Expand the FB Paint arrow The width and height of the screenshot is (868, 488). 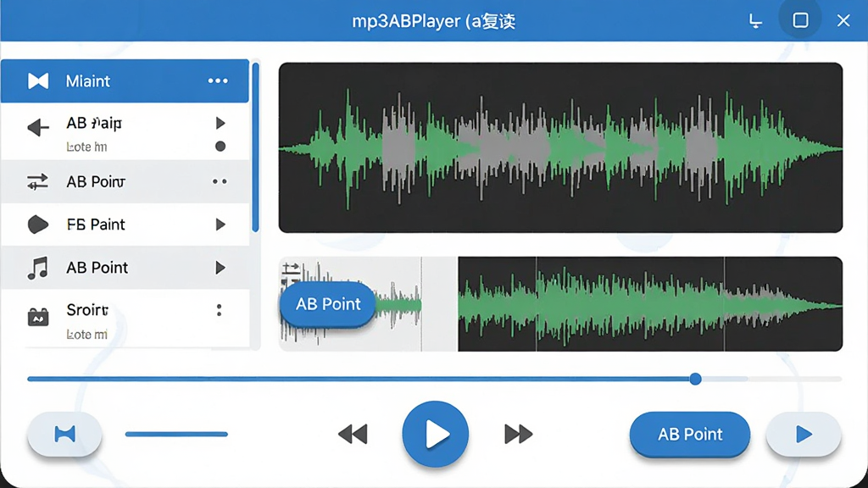point(220,225)
